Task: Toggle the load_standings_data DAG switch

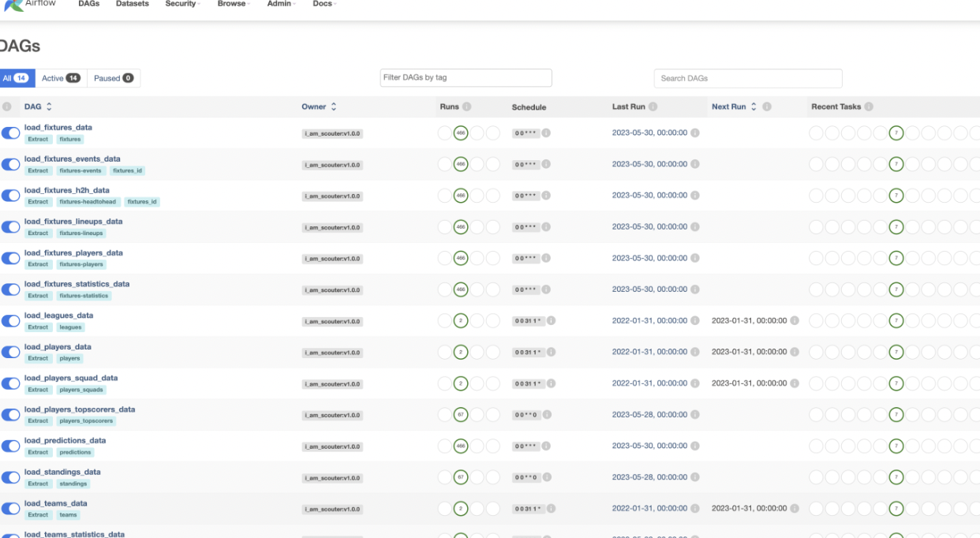Action: 10,477
